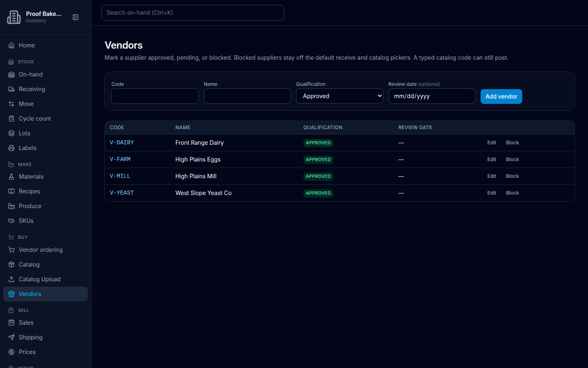
Task: Click the Review date field
Action: pyautogui.click(x=432, y=96)
